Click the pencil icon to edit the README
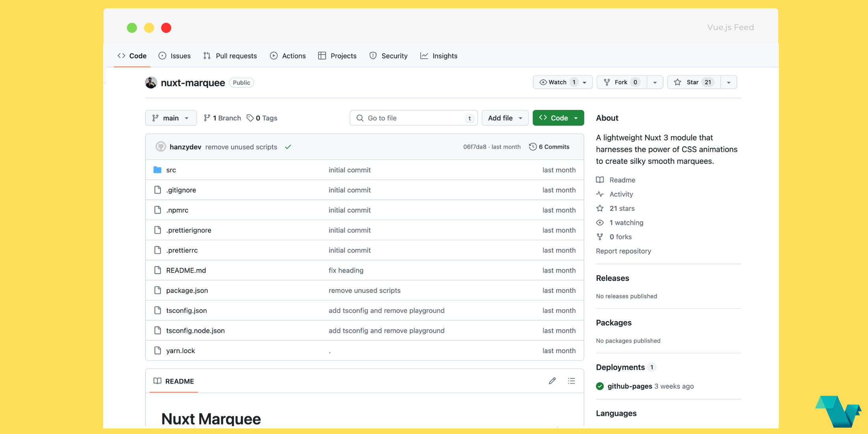This screenshot has width=868, height=434. pos(552,381)
